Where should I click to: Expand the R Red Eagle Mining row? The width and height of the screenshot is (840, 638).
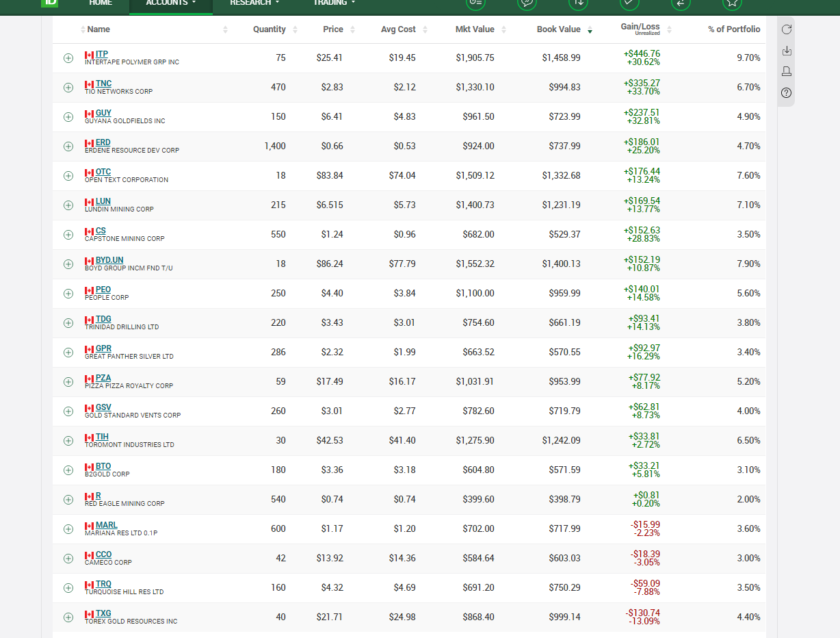pyautogui.click(x=68, y=500)
